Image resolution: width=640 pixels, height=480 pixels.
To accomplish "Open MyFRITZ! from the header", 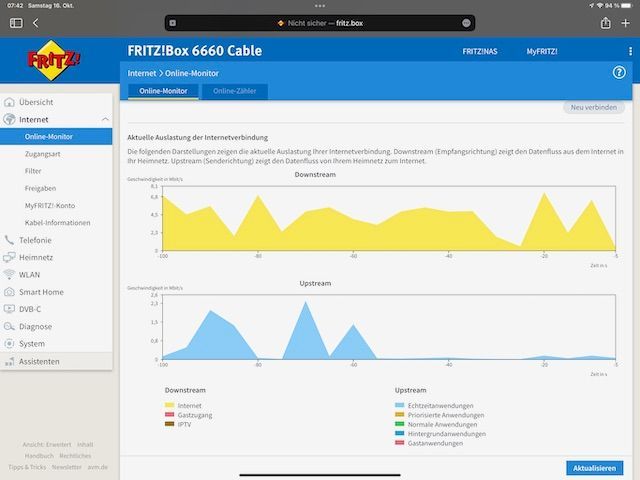I will (542, 51).
